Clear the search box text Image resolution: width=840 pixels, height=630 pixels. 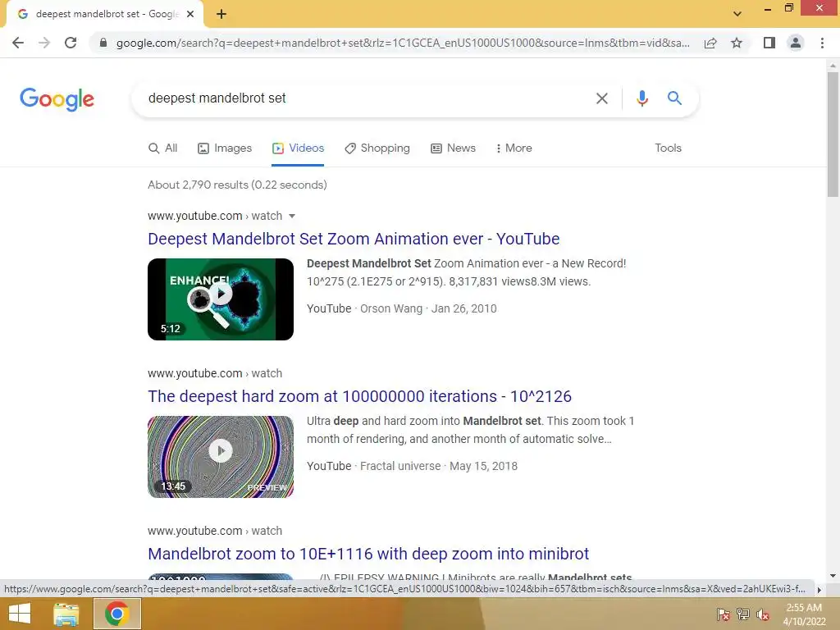(x=601, y=98)
